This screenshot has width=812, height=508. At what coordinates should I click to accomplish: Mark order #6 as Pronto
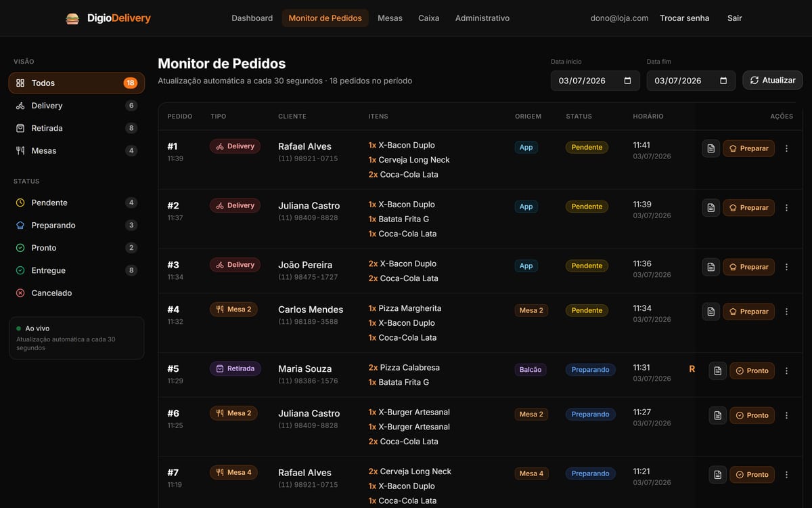(x=752, y=415)
